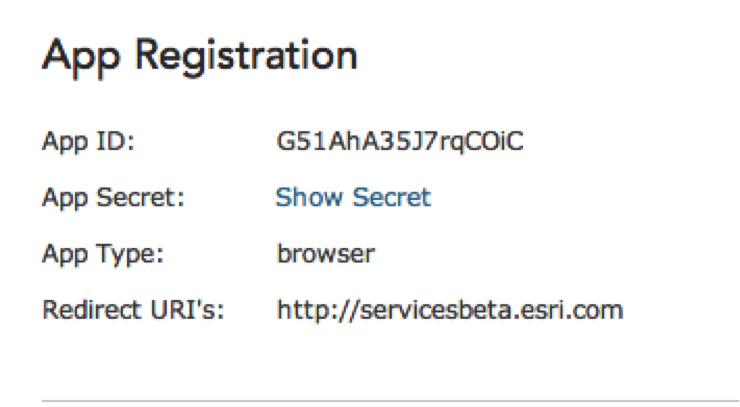Select the App Registration heading

point(199,56)
